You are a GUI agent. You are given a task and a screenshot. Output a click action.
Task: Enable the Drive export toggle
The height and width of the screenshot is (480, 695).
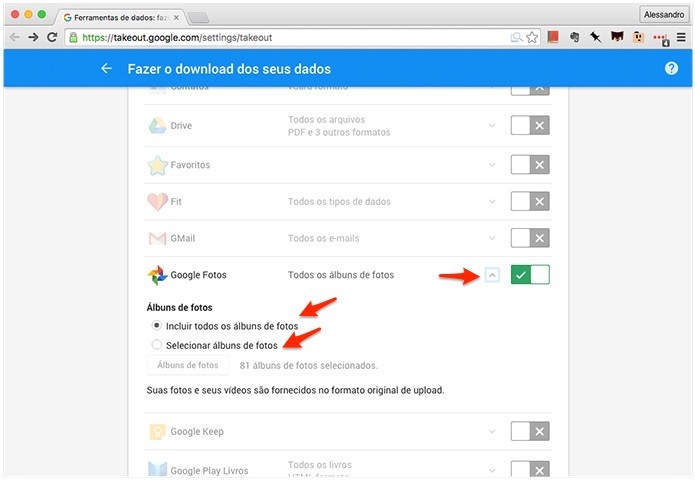click(530, 125)
